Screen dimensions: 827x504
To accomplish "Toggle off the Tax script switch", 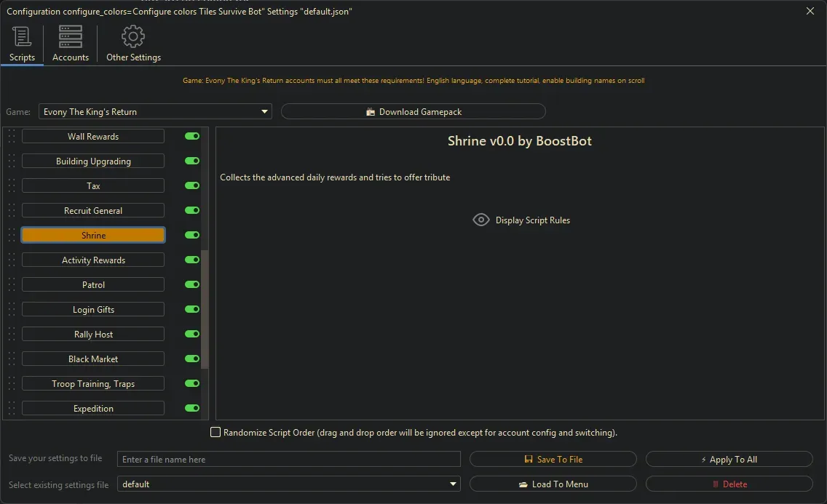I will [x=192, y=186].
